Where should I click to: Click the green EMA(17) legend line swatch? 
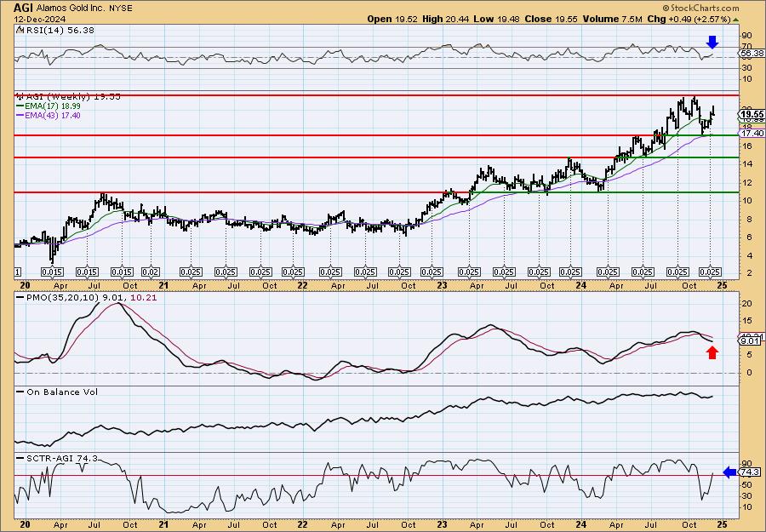point(20,106)
